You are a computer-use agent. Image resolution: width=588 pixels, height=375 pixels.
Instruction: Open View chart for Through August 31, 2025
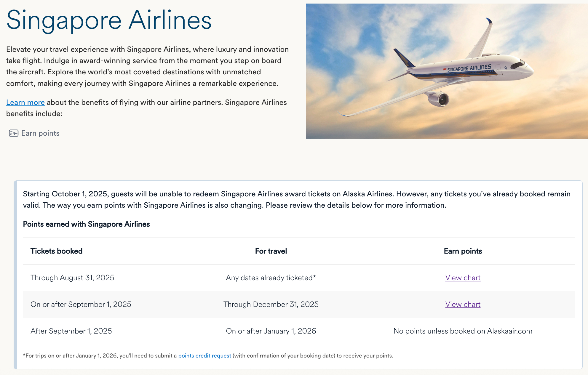pos(463,278)
